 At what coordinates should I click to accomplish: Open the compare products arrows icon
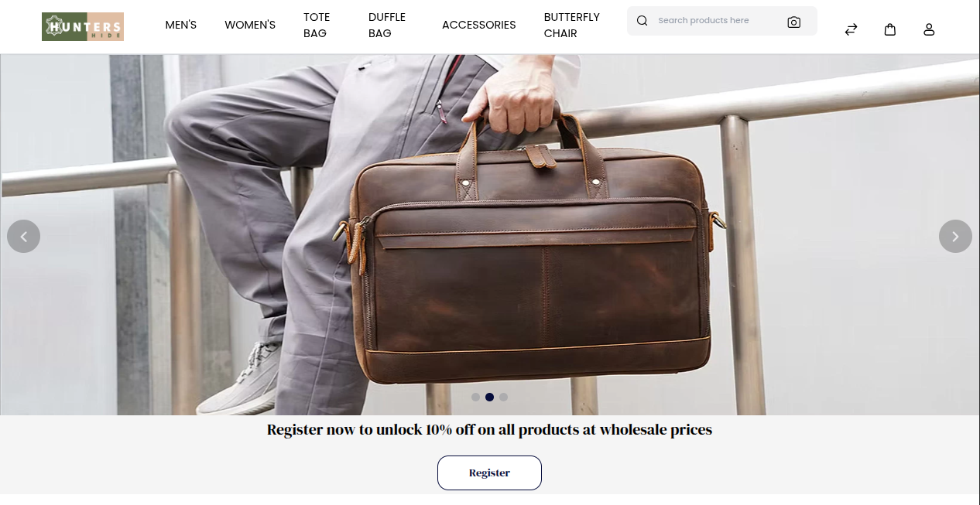click(x=851, y=29)
